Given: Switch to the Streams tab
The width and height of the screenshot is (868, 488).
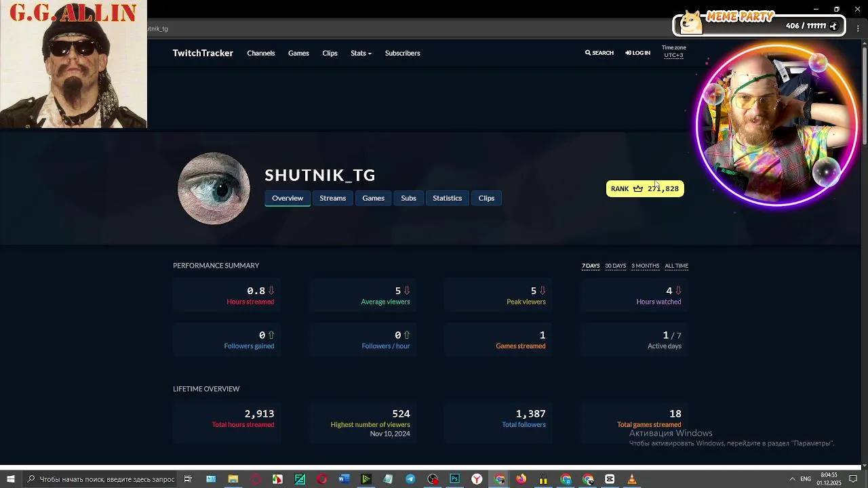Looking at the screenshot, I should (332, 198).
